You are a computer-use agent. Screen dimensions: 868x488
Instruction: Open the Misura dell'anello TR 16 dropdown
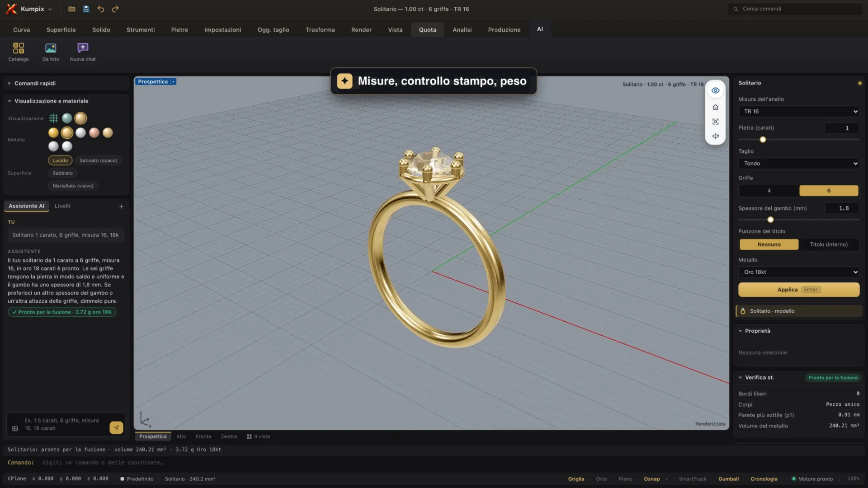click(799, 112)
